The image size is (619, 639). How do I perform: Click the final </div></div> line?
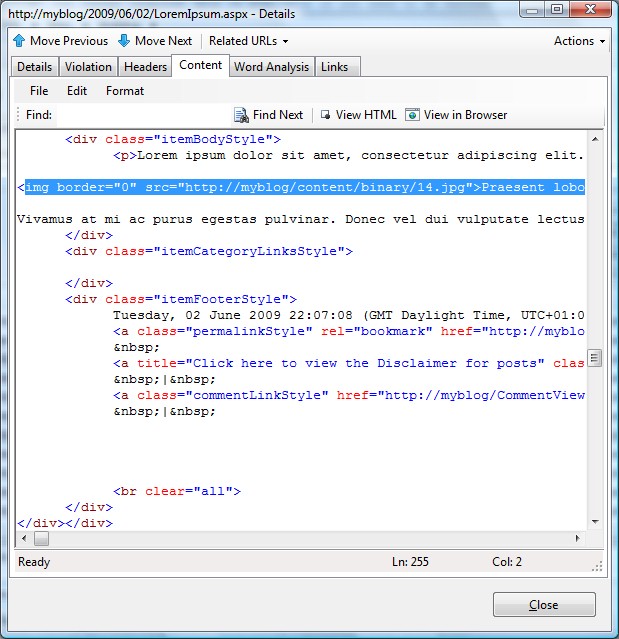tap(65, 523)
